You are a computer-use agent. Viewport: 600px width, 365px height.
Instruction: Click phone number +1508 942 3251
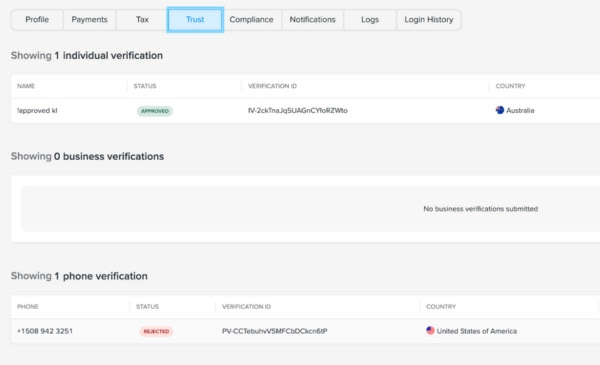click(45, 331)
